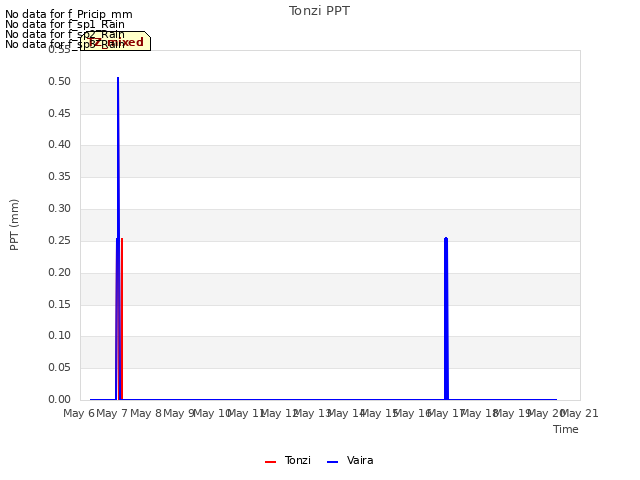Toggle the Tonzi legend entry
The width and height of the screenshot is (640, 480).
288,460
